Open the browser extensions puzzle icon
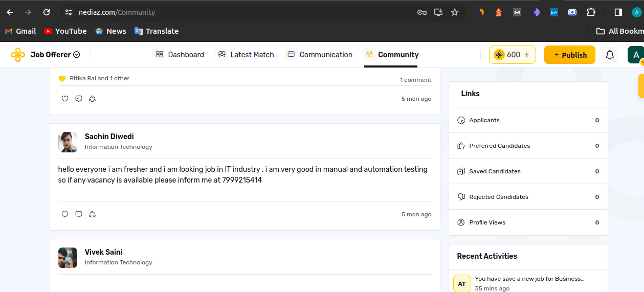This screenshot has height=292, width=644. point(591,12)
